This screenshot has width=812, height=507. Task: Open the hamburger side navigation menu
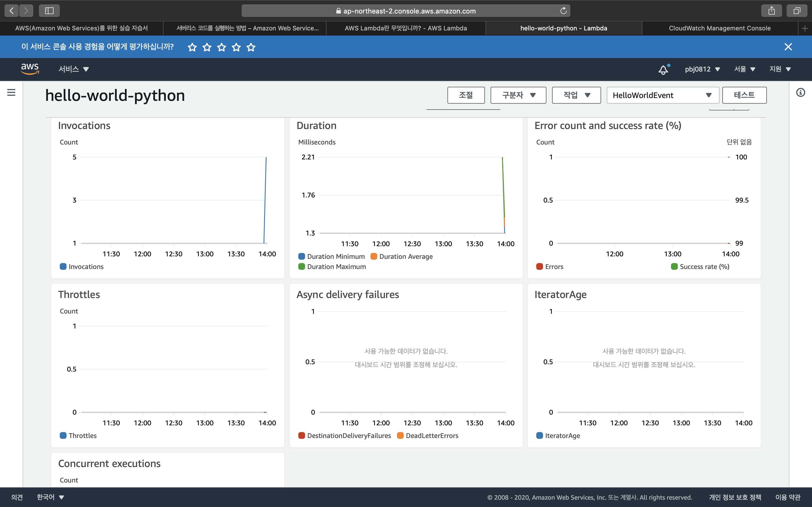pyautogui.click(x=11, y=93)
